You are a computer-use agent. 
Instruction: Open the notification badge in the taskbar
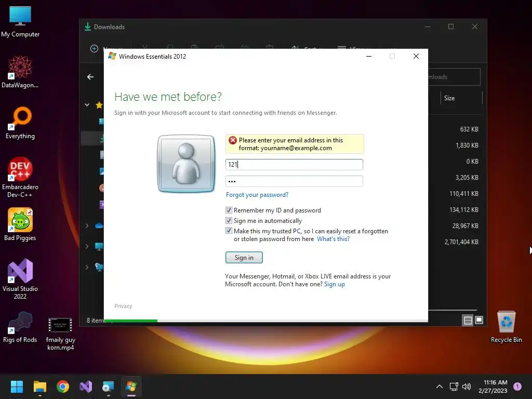point(517,386)
